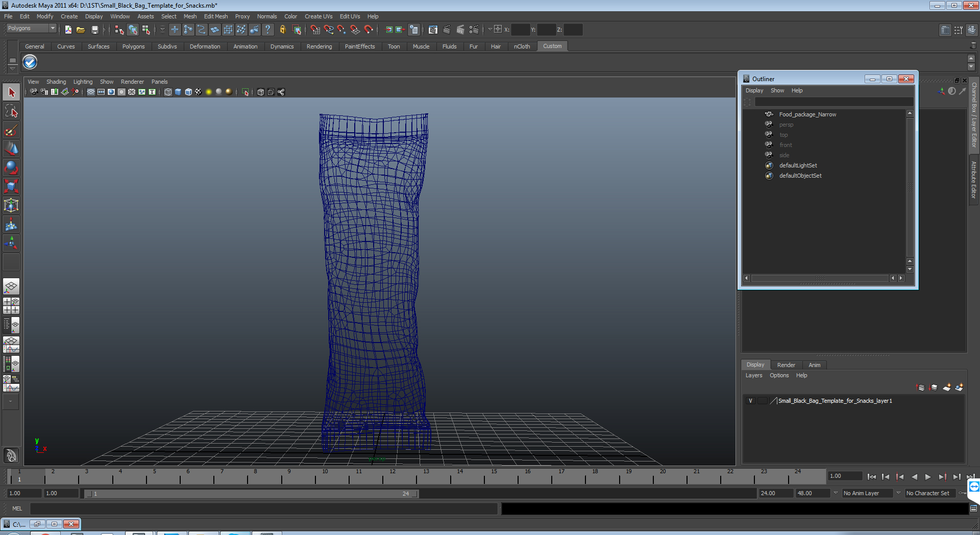Switch to Render layer tab
This screenshot has height=535, width=980.
(x=786, y=365)
